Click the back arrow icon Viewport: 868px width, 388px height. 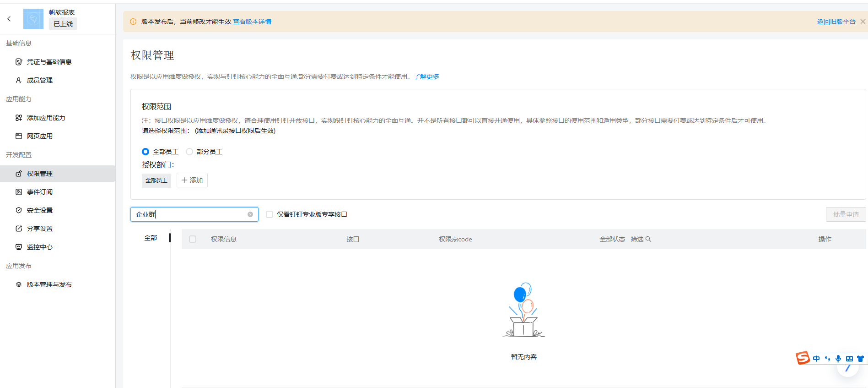[x=9, y=19]
